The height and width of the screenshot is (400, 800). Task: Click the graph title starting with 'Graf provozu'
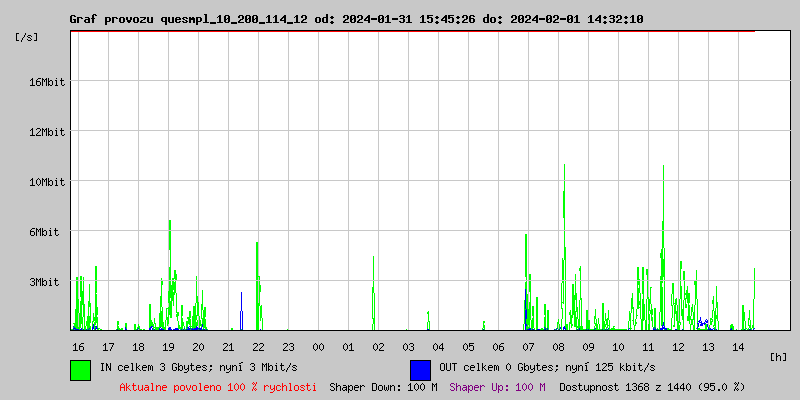pyautogui.click(x=356, y=19)
